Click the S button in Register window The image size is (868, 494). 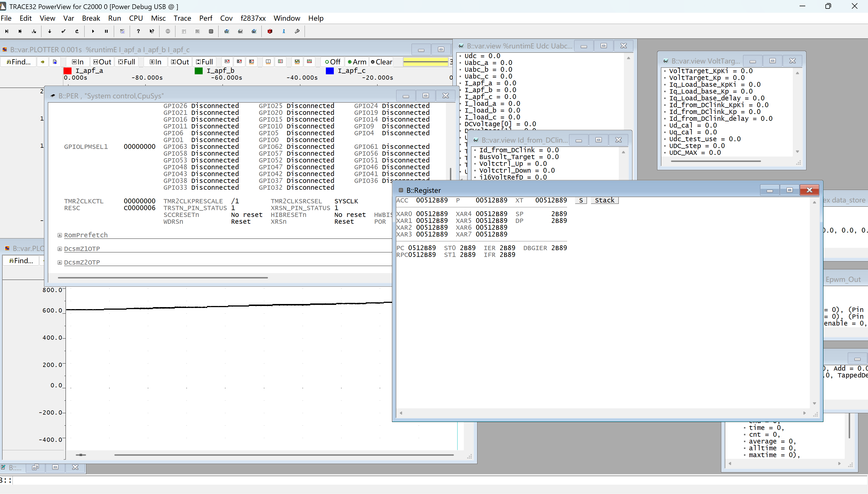[x=581, y=200]
